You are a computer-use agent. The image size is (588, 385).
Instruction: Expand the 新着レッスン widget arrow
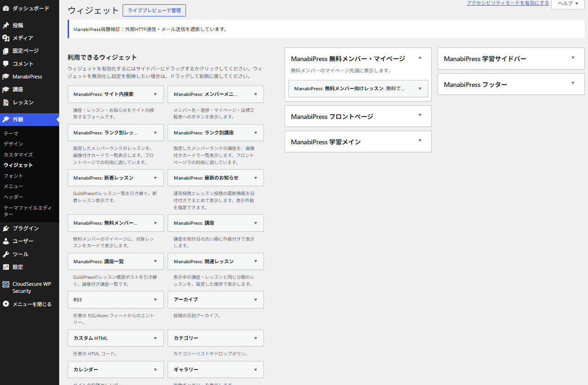coord(155,178)
